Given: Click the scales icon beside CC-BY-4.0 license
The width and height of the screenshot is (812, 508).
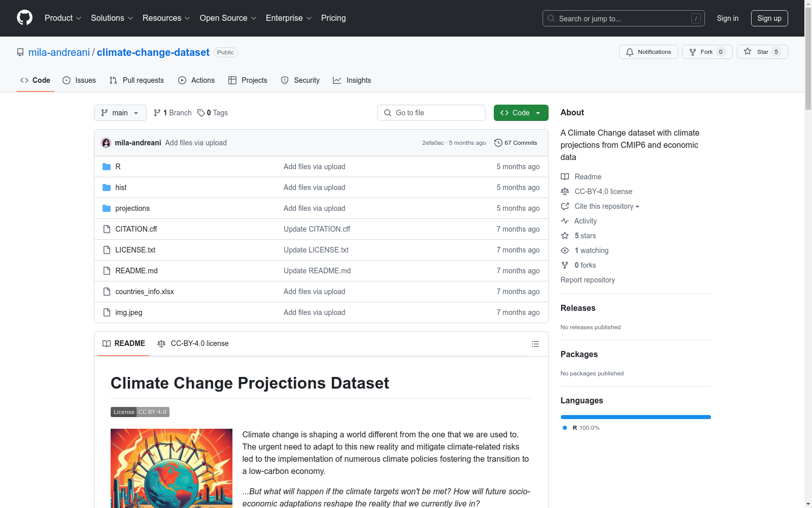Looking at the screenshot, I should pyautogui.click(x=565, y=192).
